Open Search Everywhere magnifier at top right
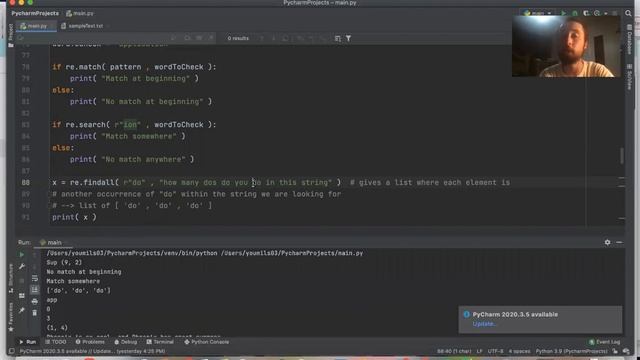640x360 pixels. point(628,13)
